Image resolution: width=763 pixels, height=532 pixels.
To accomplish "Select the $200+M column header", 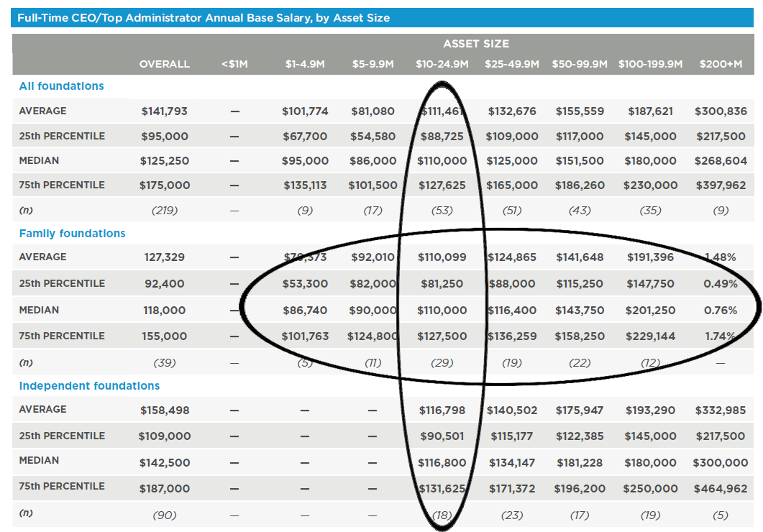I will [x=721, y=64].
